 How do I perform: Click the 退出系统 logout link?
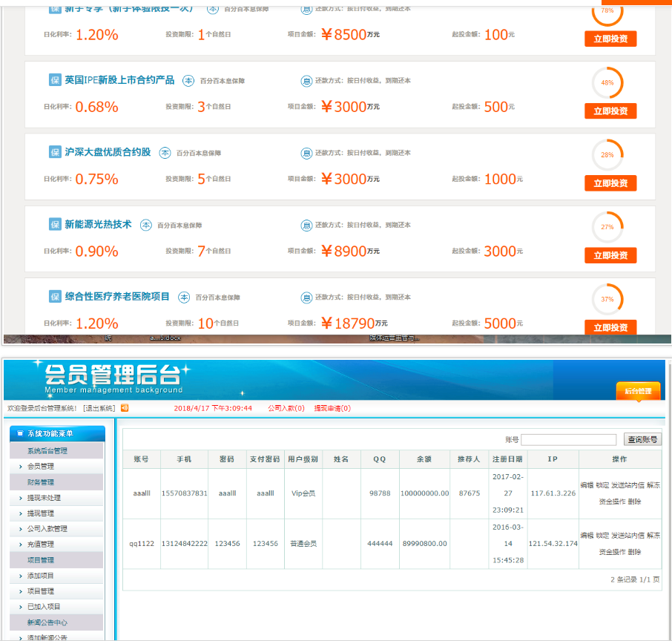click(99, 408)
